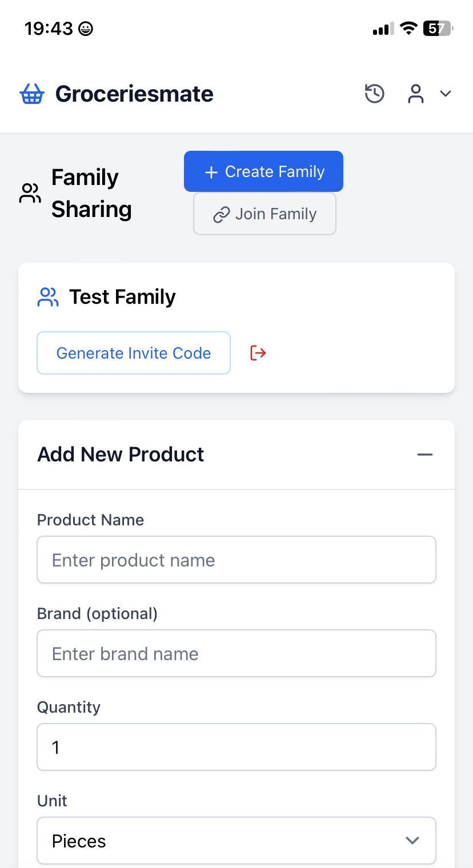473x868 pixels.
Task: Open the history clock icon
Action: tap(375, 94)
